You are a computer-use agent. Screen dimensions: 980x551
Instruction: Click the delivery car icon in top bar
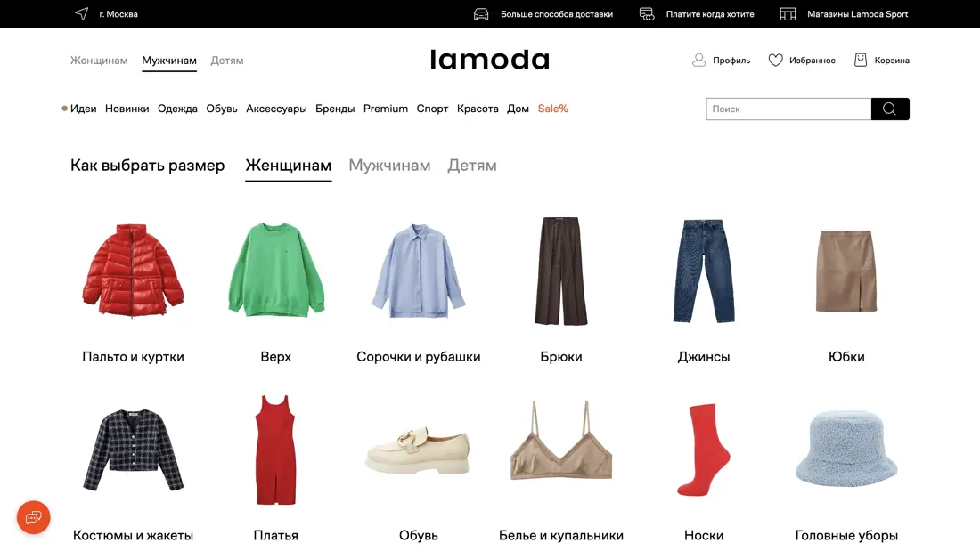click(x=480, y=13)
